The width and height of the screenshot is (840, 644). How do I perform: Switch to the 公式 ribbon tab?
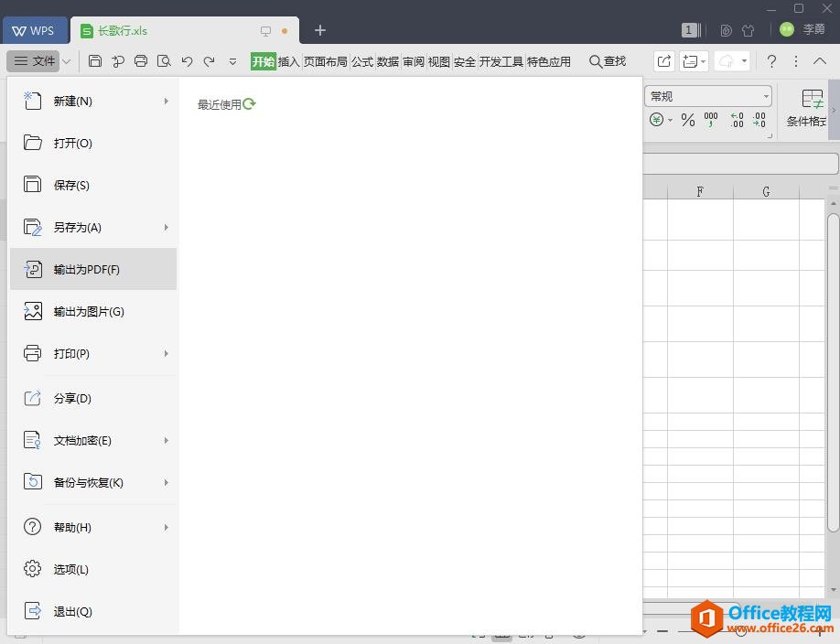pyautogui.click(x=362, y=61)
